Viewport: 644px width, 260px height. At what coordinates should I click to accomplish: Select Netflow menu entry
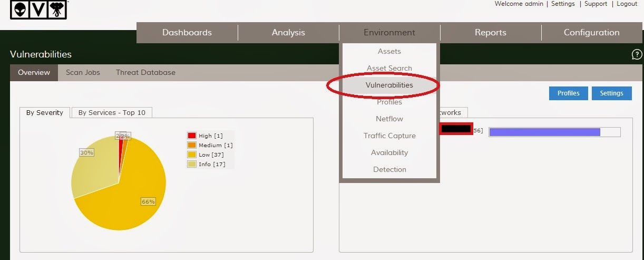pos(389,119)
